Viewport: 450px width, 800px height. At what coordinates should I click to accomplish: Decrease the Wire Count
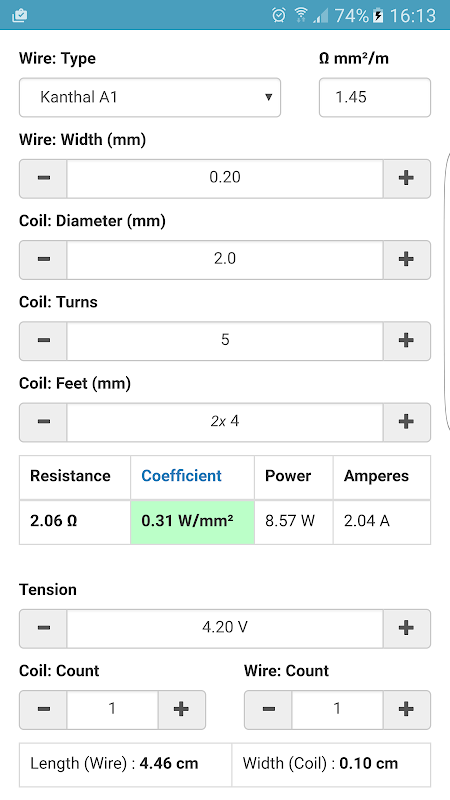[268, 709]
